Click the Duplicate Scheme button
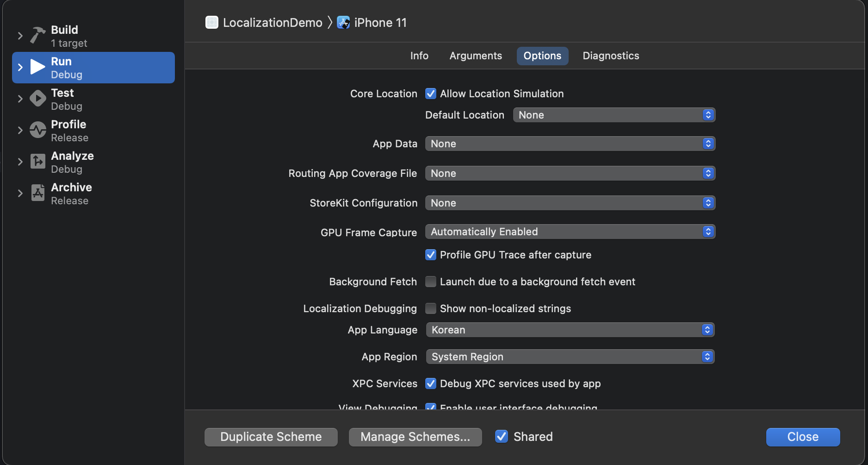The width and height of the screenshot is (868, 465). pyautogui.click(x=271, y=437)
